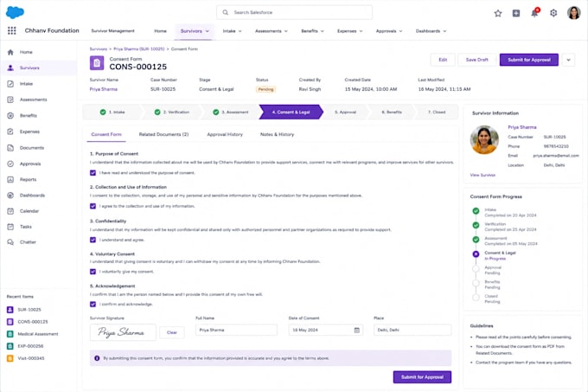The width and height of the screenshot is (588, 392).
Task: Open EXP-000256 in Recent Items
Action: coord(30,346)
